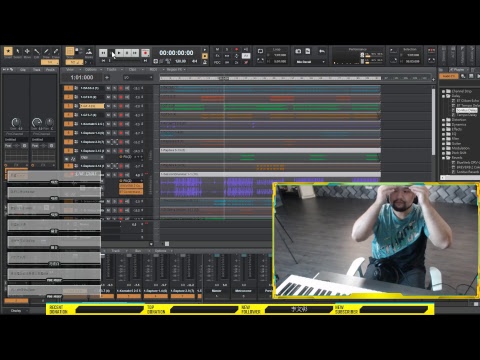The image size is (480, 360).
Task: Toggle global record arm in Mix module
Action: 236,49
